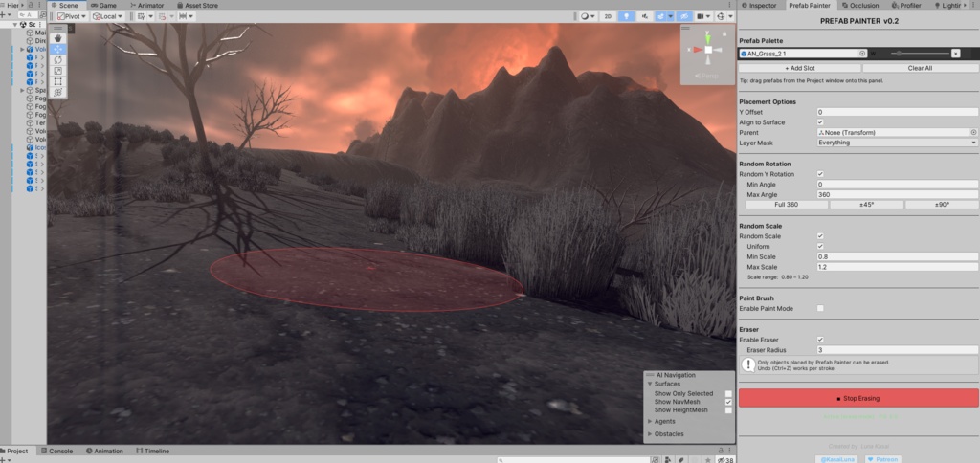Toggle Uniform scale checkbox

pos(820,246)
